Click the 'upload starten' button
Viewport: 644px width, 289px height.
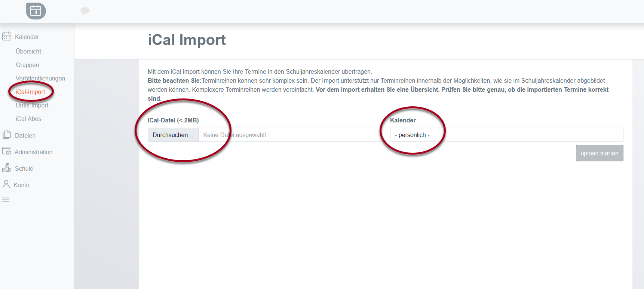coord(599,153)
